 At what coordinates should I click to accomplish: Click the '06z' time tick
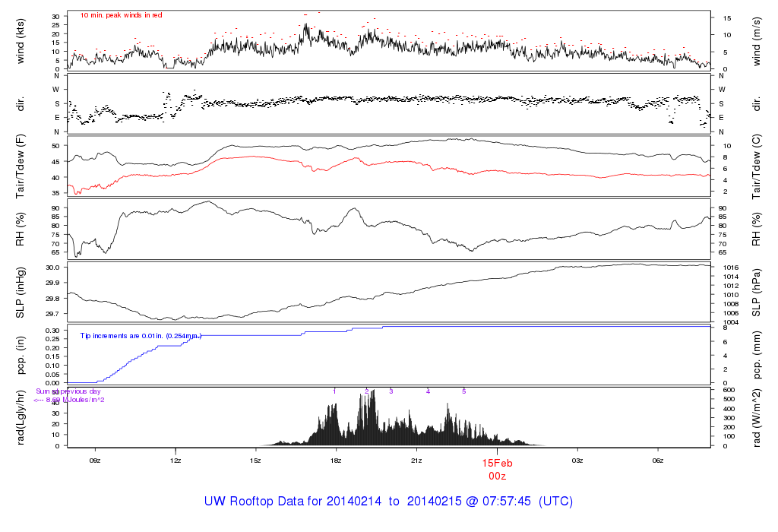[x=657, y=461]
